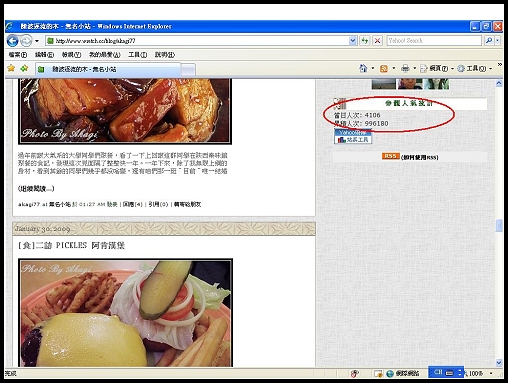The width and height of the screenshot is (508, 383).
Task: Select the 無名小站 blog tab
Action: click(x=108, y=69)
